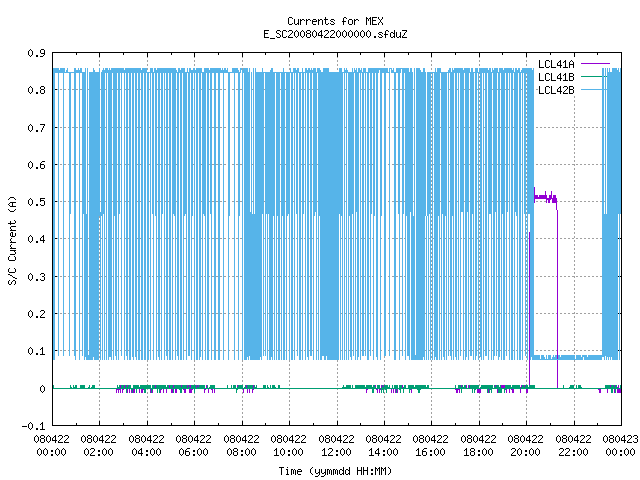Click the 0.1 y-axis tick label

tap(36, 351)
